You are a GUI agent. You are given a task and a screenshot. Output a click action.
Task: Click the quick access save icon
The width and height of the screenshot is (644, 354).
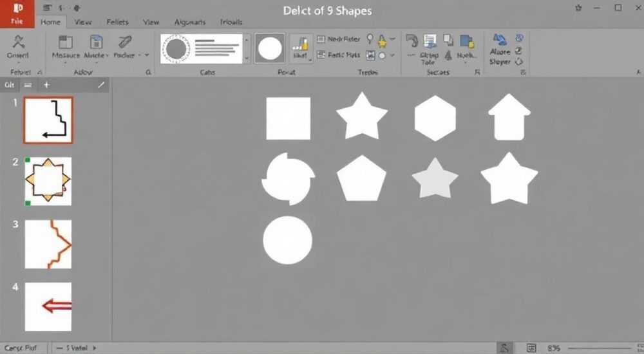coord(48,8)
